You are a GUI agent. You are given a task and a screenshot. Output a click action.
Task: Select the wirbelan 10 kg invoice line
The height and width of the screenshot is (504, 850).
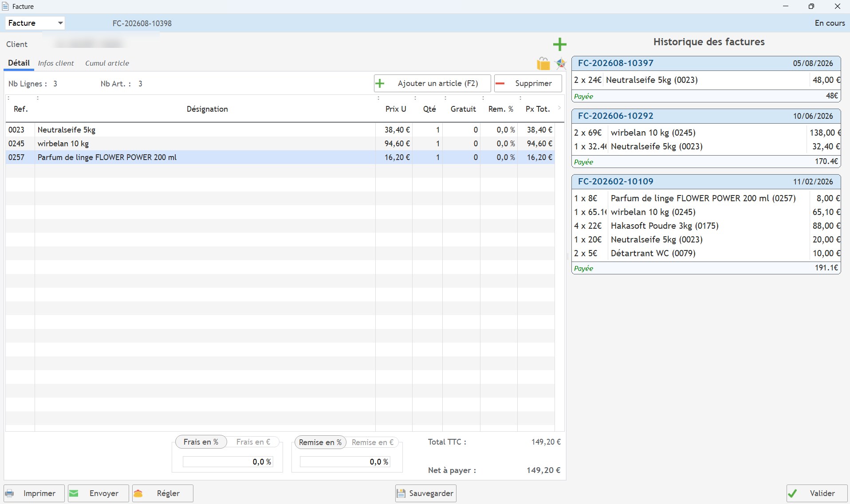[280, 144]
